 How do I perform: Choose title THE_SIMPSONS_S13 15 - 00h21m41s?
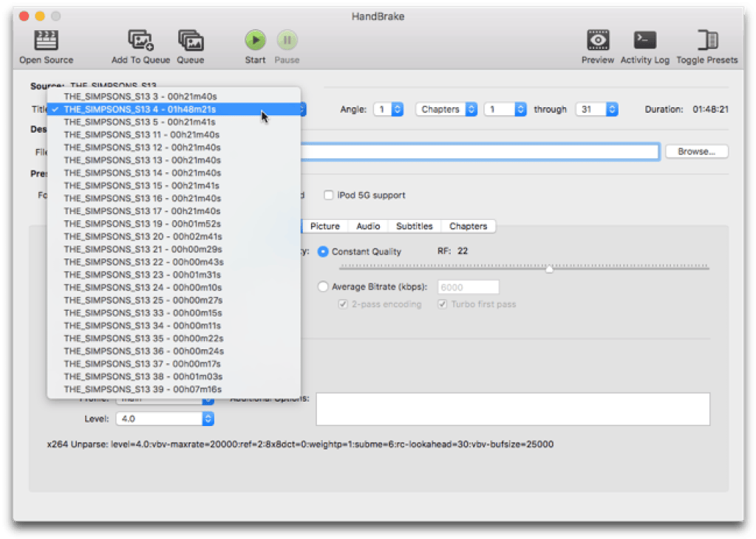[x=174, y=185]
